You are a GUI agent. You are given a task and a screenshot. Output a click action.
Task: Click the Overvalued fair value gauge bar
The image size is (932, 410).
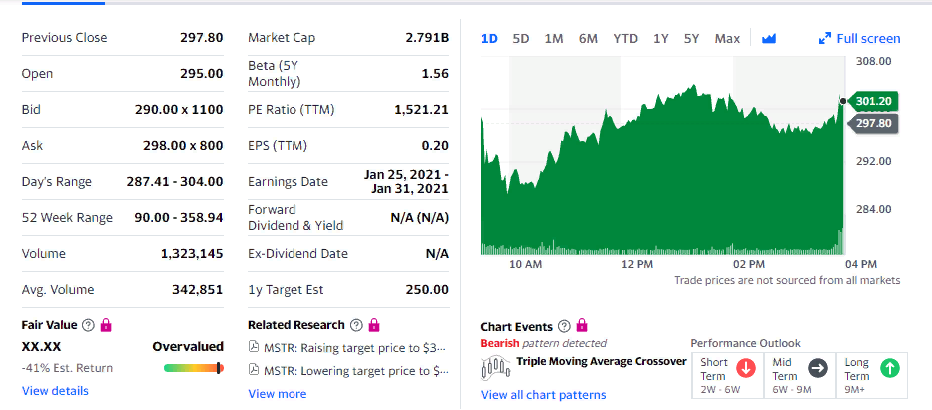193,368
